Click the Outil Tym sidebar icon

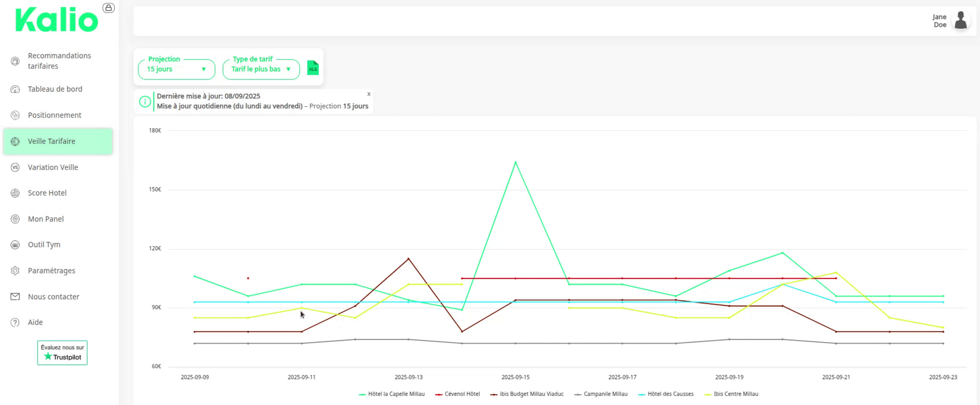(15, 245)
